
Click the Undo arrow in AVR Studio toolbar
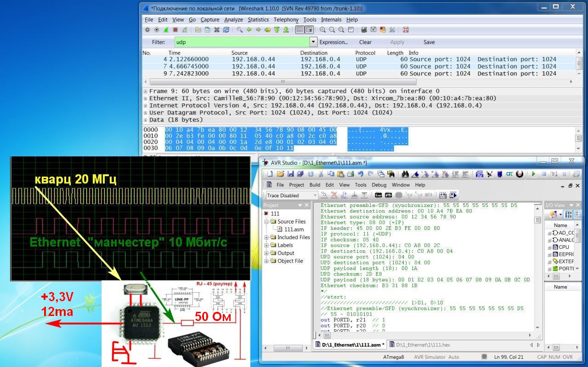361,174
